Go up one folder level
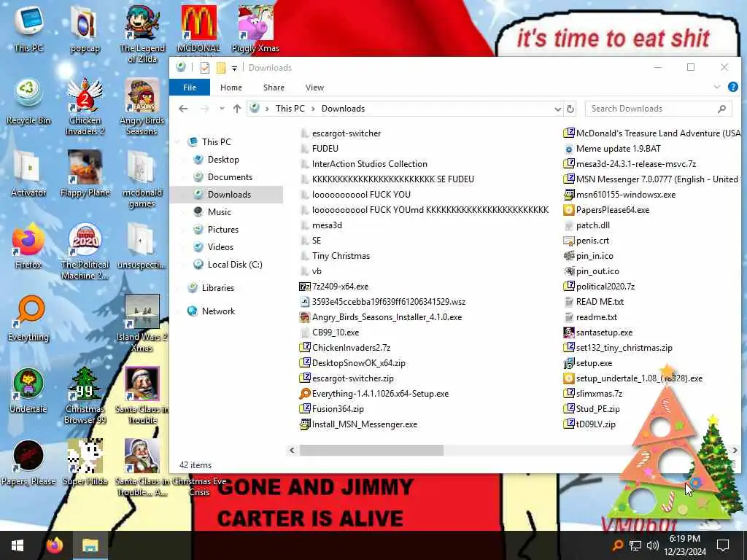 [x=237, y=109]
